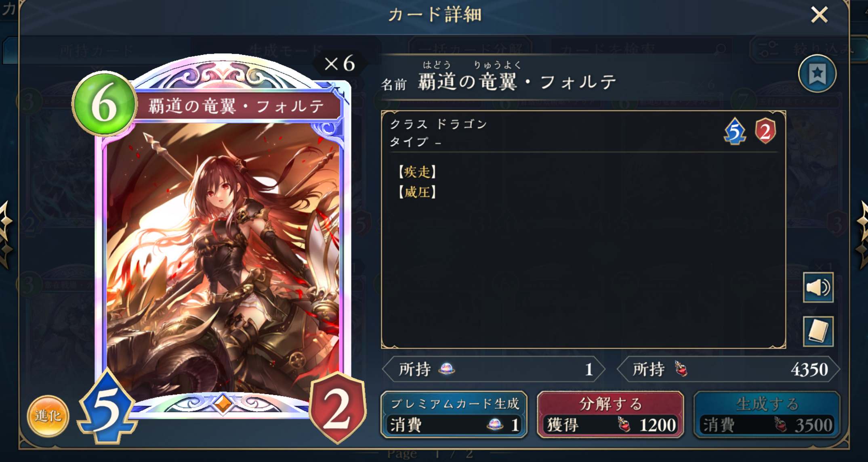Toggle the orange 進化 evolve button

click(48, 416)
